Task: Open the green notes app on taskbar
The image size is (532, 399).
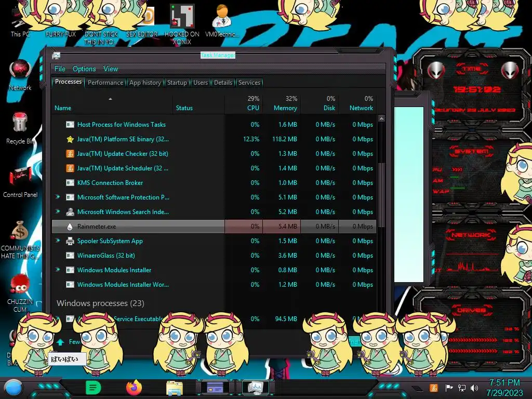Action: point(94,388)
